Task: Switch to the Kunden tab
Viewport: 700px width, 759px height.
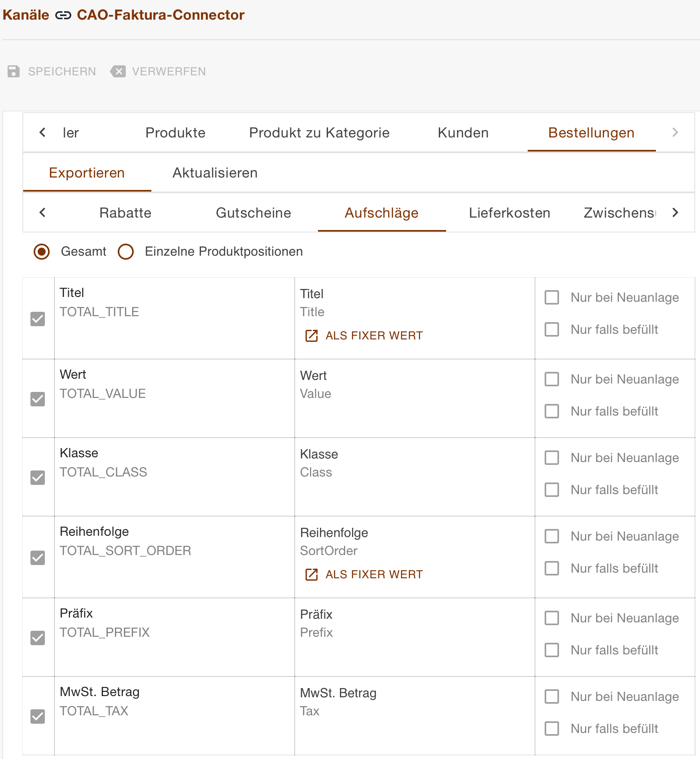Action: tap(463, 132)
